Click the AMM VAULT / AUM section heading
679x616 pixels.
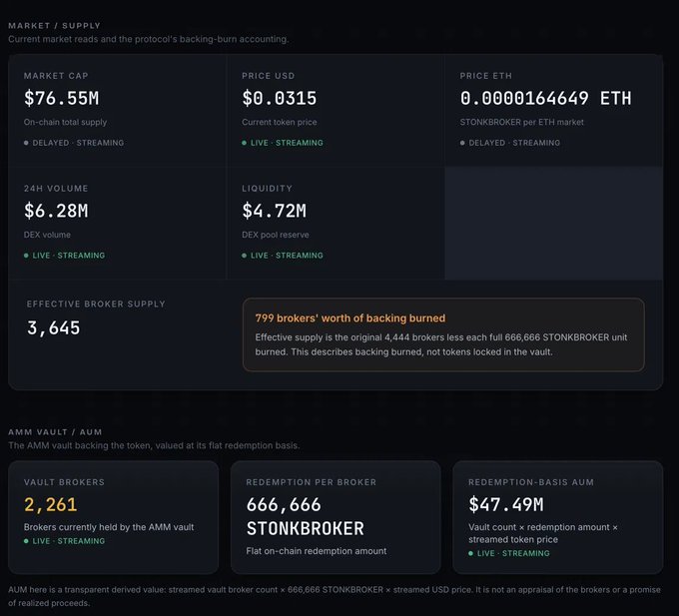pyautogui.click(x=55, y=432)
